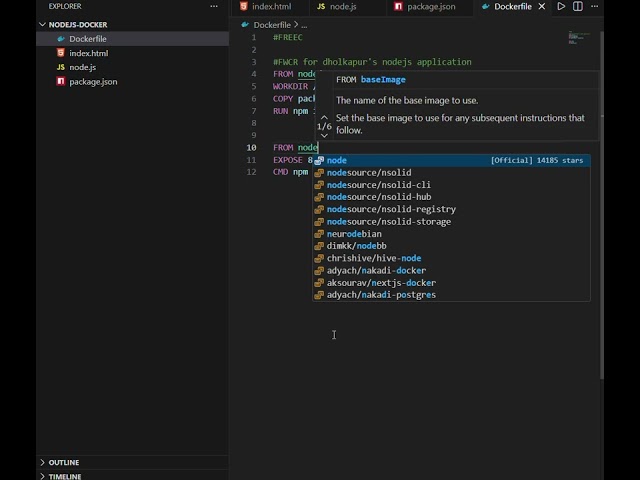Click the image icon beside adyach/nakadi-postgres suggestion

[319, 295]
